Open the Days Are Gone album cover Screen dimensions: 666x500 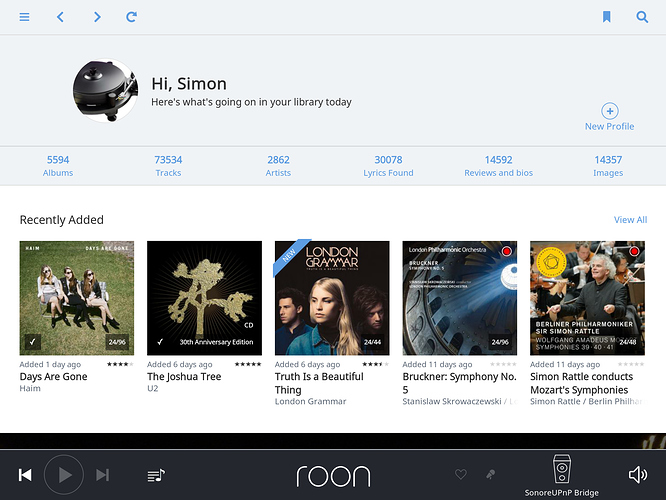point(77,298)
